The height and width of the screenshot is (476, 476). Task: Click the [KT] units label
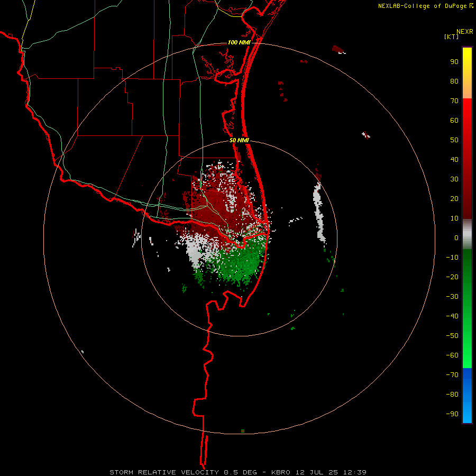point(451,36)
